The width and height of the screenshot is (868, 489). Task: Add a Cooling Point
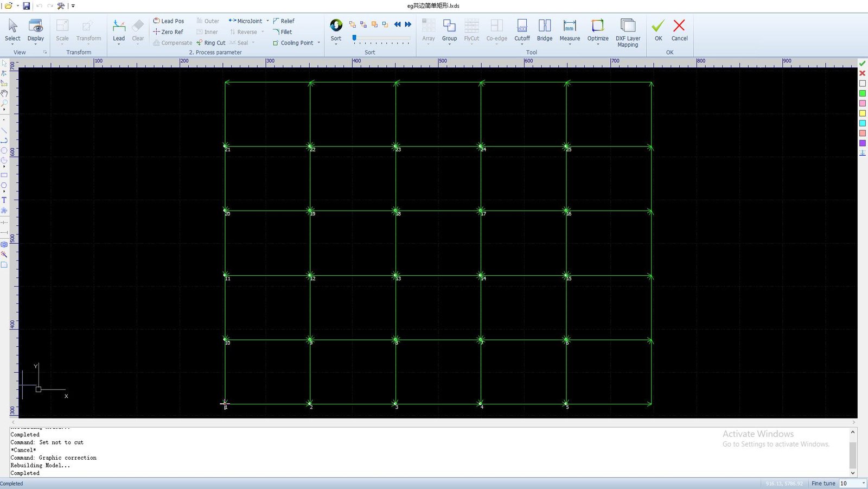(x=293, y=43)
